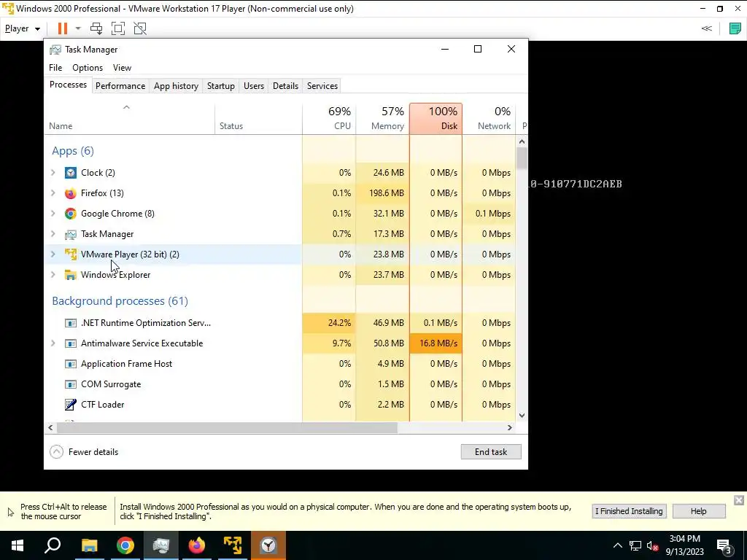This screenshot has width=747, height=560.
Task: Click the CTF Loader process icon
Action: tap(71, 405)
